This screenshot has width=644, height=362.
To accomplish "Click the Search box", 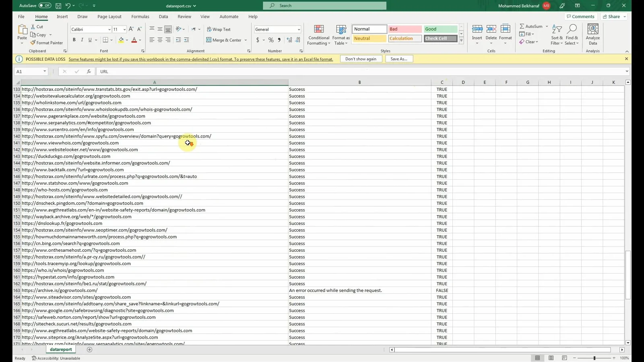I will pyautogui.click(x=324, y=6).
